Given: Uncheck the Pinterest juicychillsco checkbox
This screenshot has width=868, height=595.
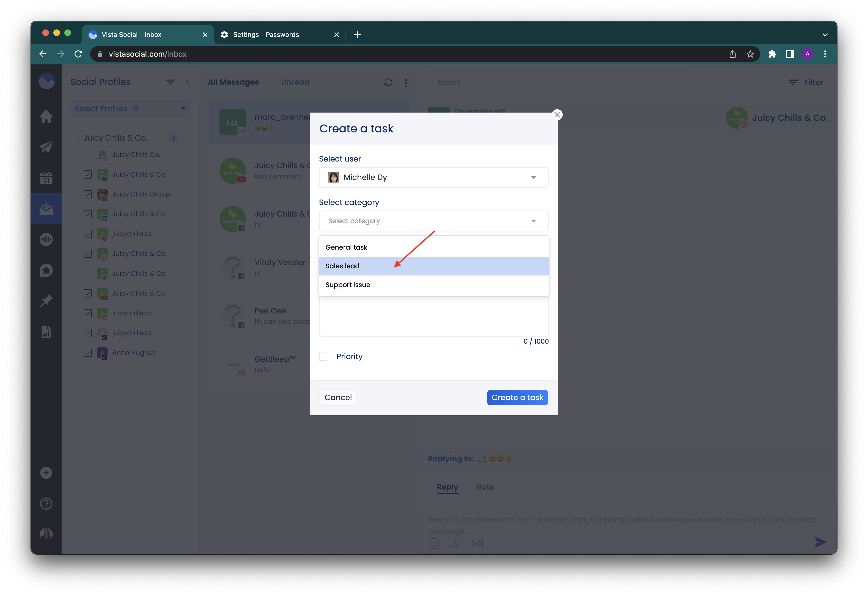Looking at the screenshot, I should click(88, 234).
